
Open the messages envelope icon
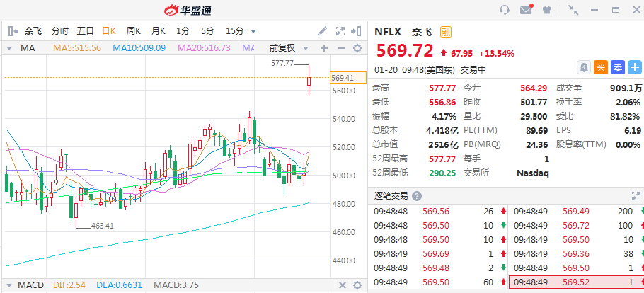526,9
